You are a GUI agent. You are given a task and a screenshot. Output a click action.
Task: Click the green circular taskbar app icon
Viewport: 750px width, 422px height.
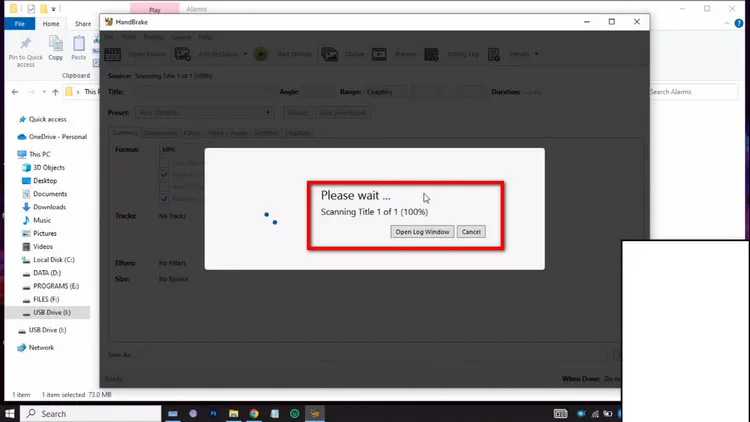(295, 413)
